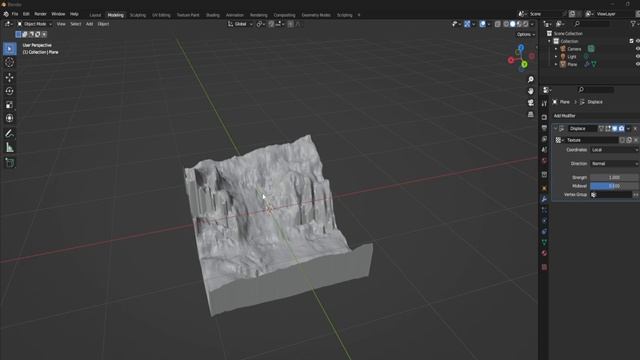The image size is (640, 360).
Task: Toggle Displace modifier viewport display
Action: click(x=615, y=129)
